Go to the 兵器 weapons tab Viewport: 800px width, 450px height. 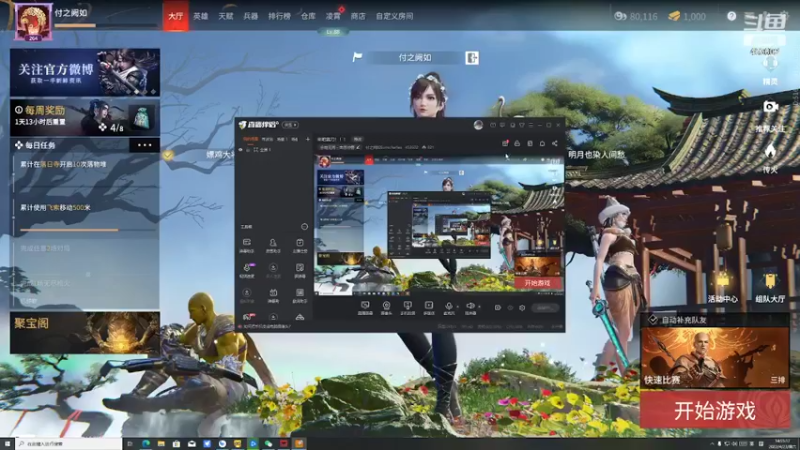251,16
